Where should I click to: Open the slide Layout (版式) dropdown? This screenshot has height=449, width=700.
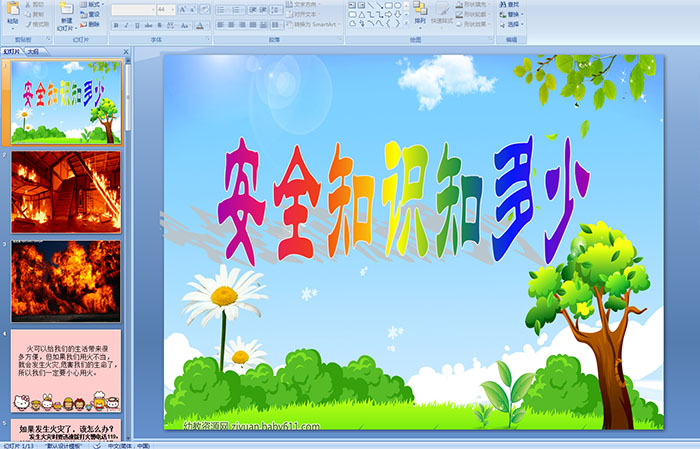tap(92, 4)
